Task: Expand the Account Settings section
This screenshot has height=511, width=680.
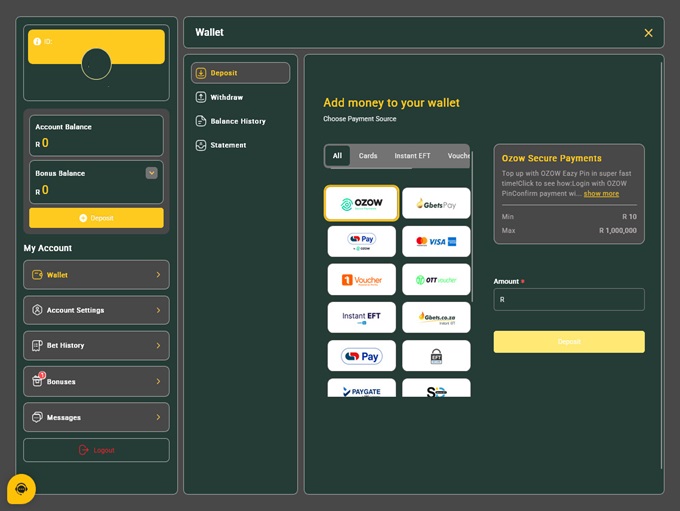Action: (96, 310)
